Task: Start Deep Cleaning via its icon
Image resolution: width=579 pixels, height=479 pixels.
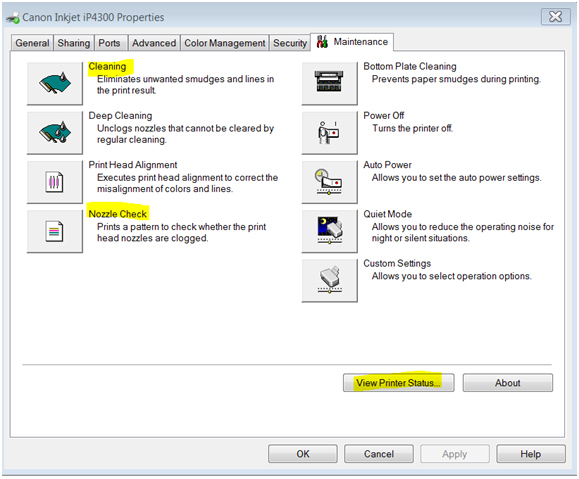Action: 55,133
